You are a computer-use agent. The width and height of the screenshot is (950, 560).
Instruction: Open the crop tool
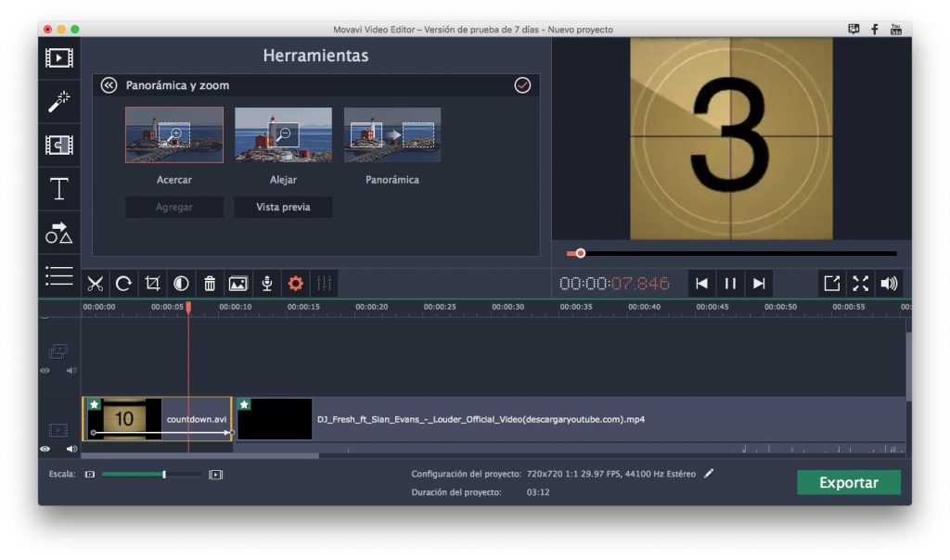click(152, 284)
